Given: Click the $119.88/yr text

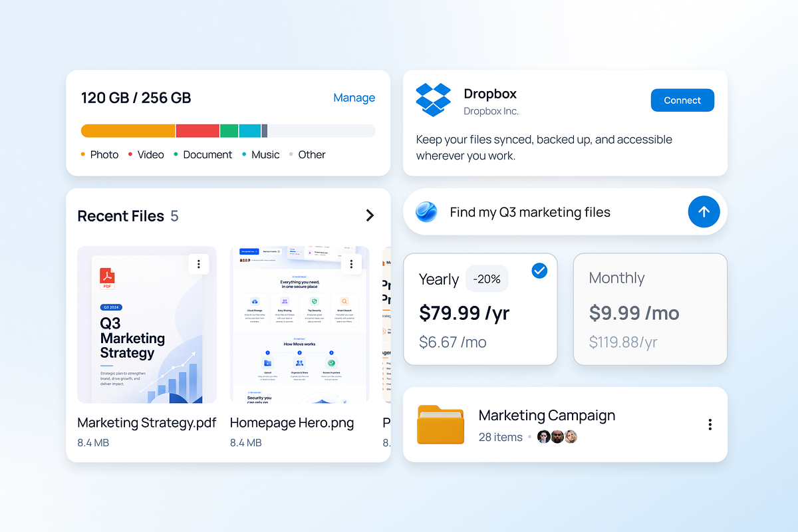Looking at the screenshot, I should tap(623, 342).
